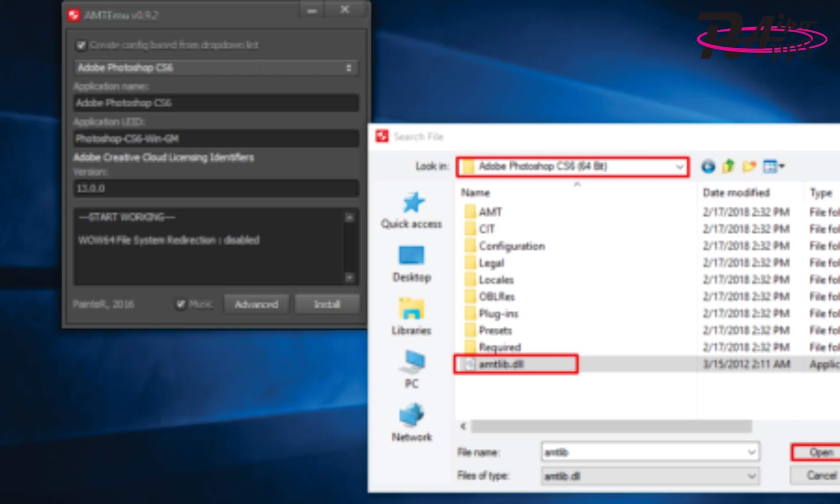
Task: Click the 3/15/2012 2:11 AM date cell
Action: (746, 364)
